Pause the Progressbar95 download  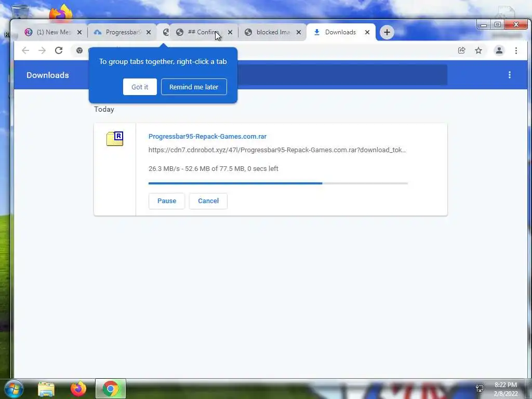click(167, 201)
